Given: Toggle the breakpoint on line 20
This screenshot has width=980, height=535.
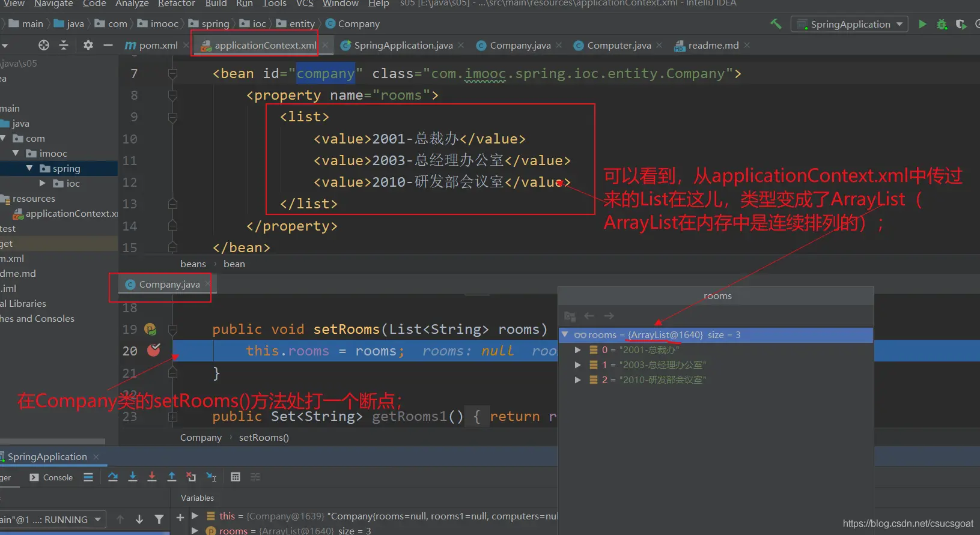Looking at the screenshot, I should (154, 350).
